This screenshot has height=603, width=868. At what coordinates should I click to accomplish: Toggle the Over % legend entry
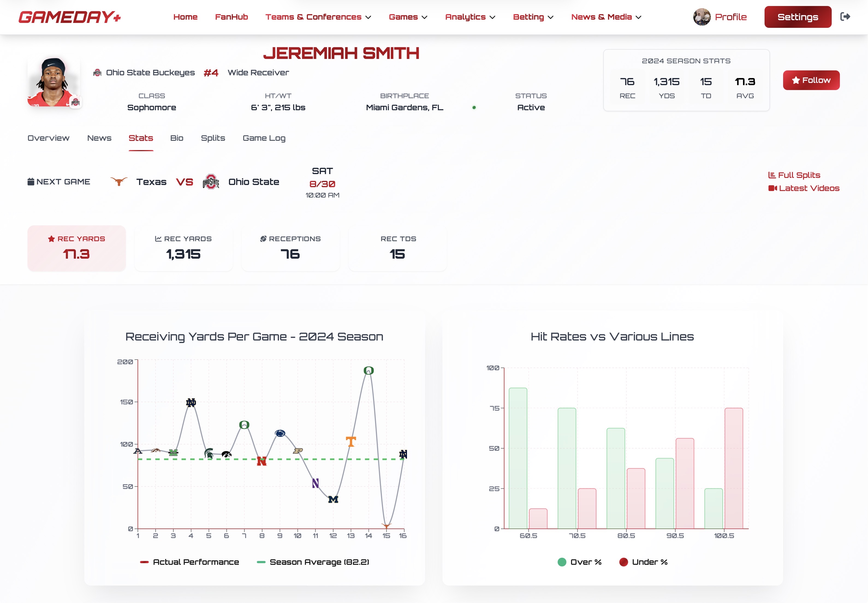point(580,562)
